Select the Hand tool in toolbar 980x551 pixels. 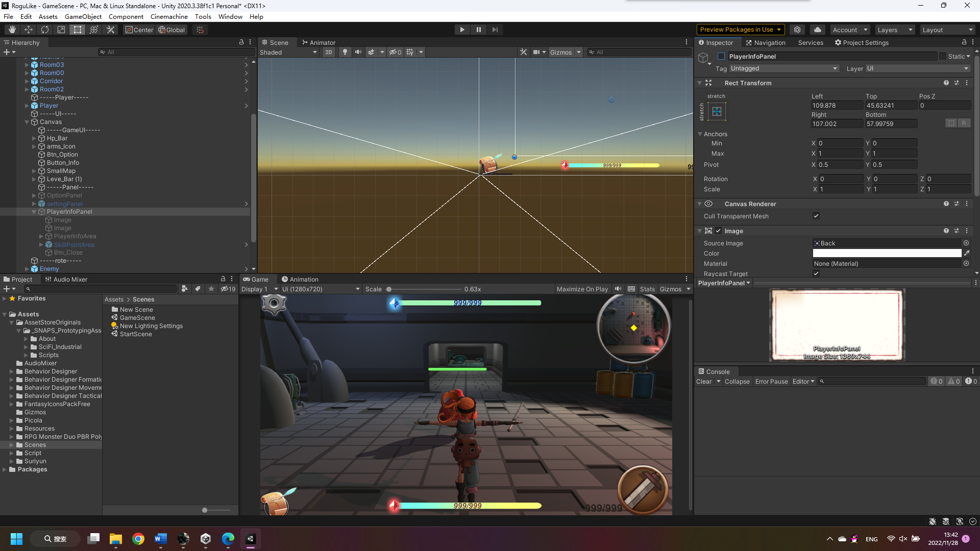tap(12, 30)
